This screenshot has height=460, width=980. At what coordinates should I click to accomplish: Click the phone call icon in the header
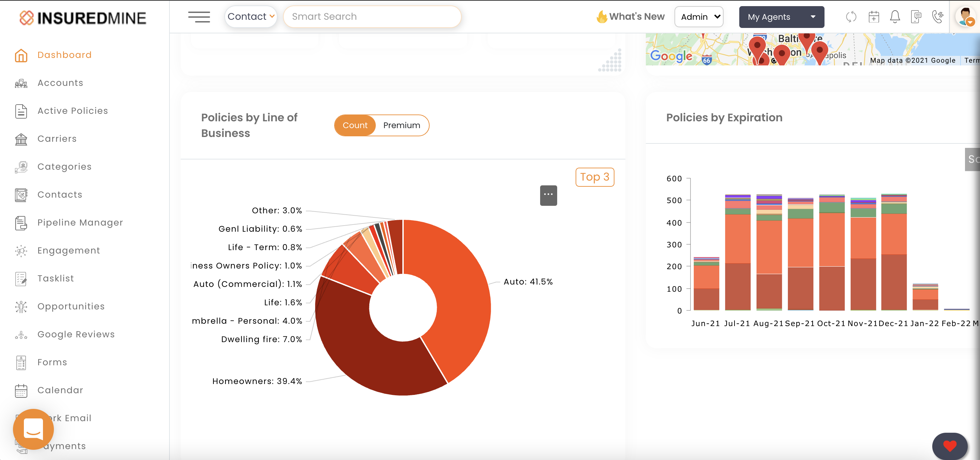pyautogui.click(x=938, y=17)
